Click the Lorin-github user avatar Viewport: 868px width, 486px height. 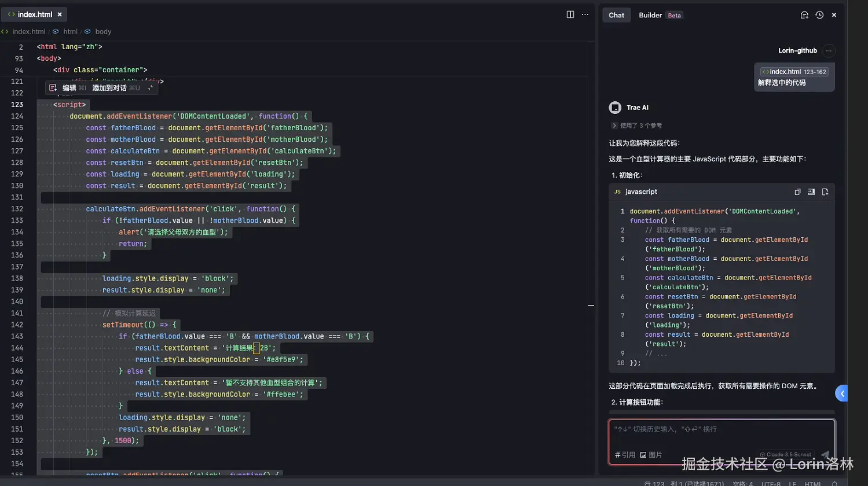(x=829, y=51)
